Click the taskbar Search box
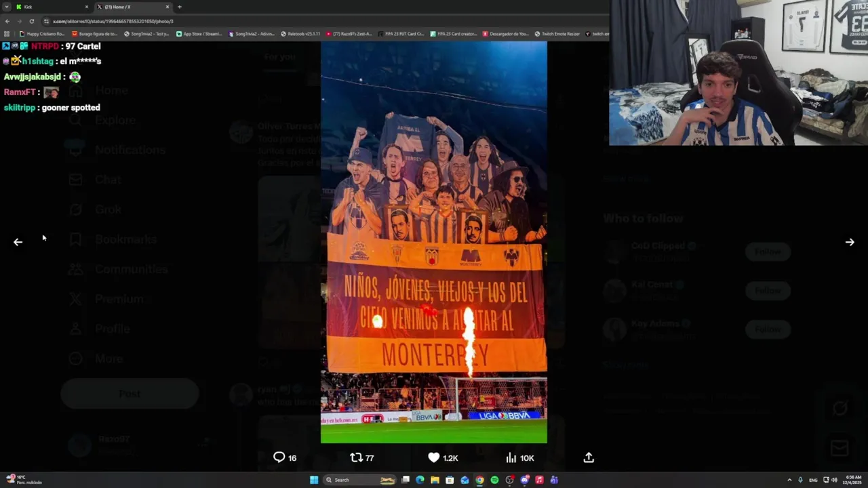 point(360,480)
